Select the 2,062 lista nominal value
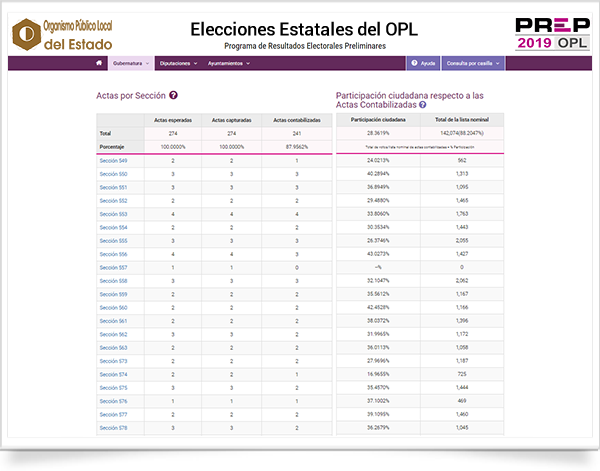This screenshot has height=471, width=600. (462, 280)
